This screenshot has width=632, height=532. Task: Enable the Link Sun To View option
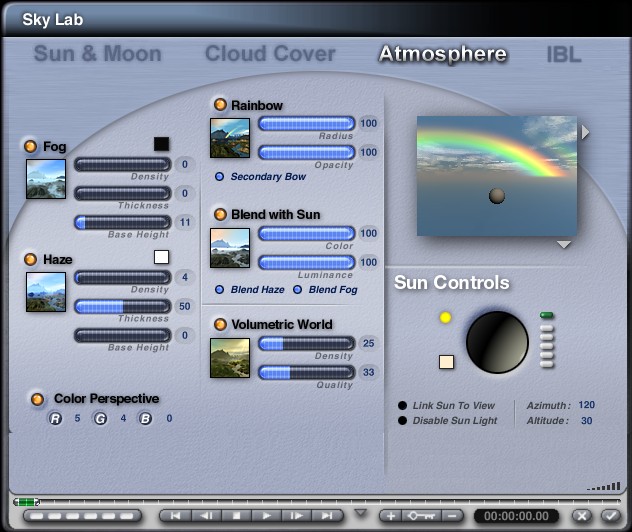[403, 405]
